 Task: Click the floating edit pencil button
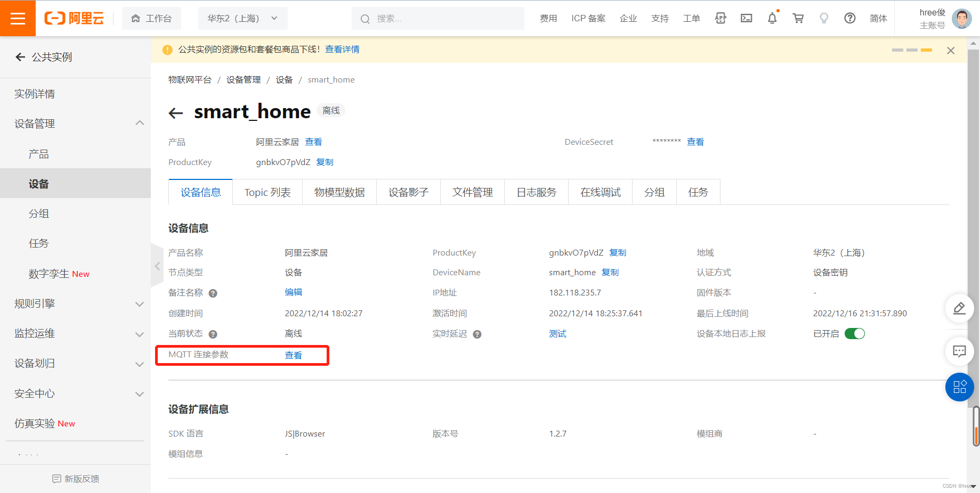959,308
